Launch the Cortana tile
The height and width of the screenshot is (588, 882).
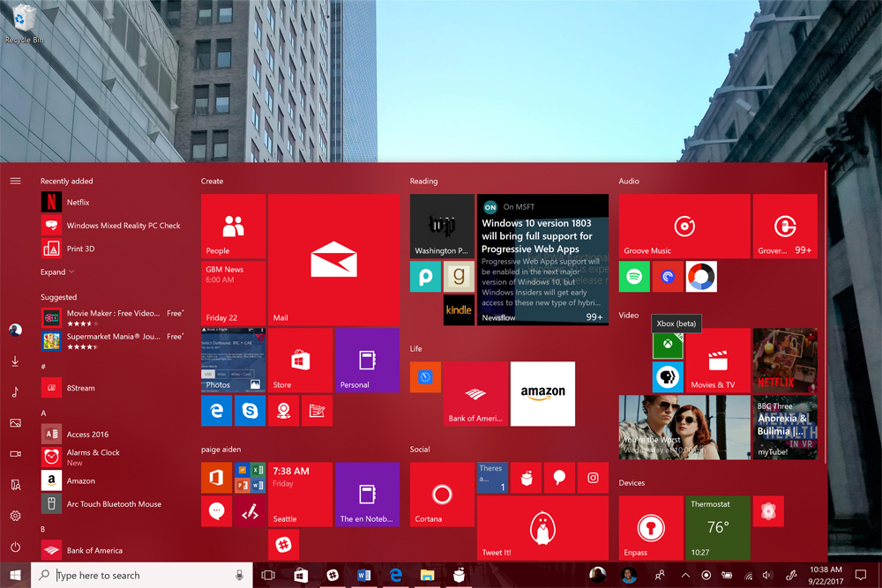(x=442, y=495)
